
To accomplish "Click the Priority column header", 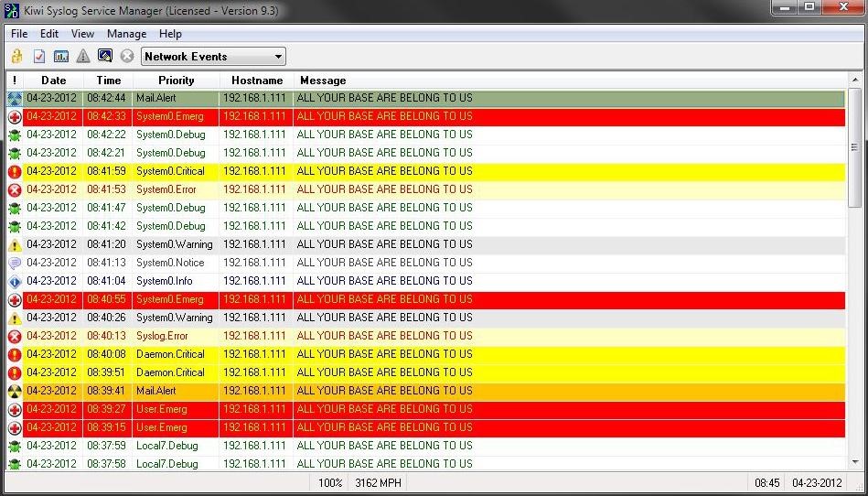I will click(176, 81).
